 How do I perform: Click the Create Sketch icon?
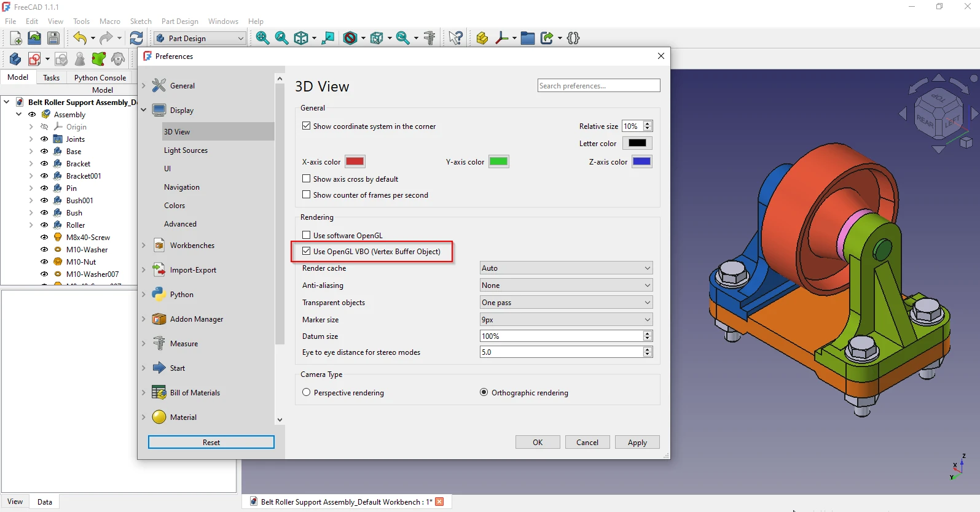(34, 59)
